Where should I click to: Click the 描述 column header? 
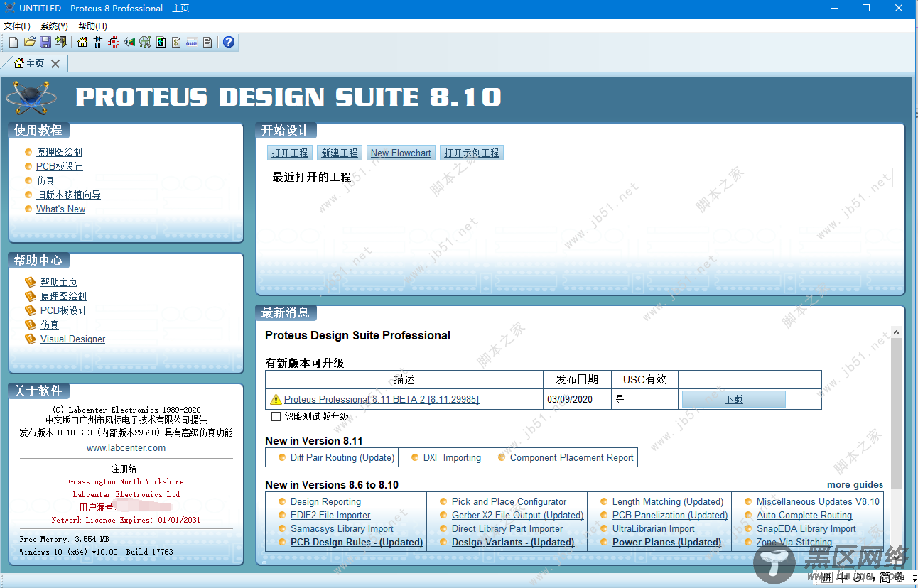point(404,380)
